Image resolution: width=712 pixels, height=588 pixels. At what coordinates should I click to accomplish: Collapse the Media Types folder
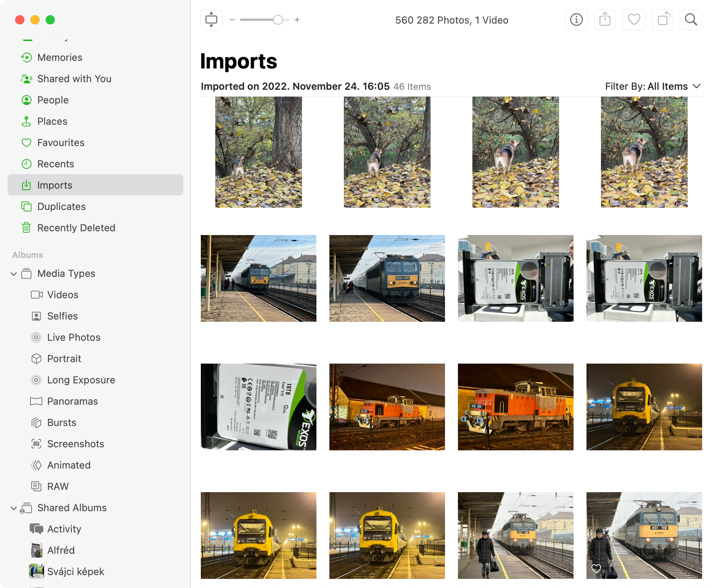[14, 274]
